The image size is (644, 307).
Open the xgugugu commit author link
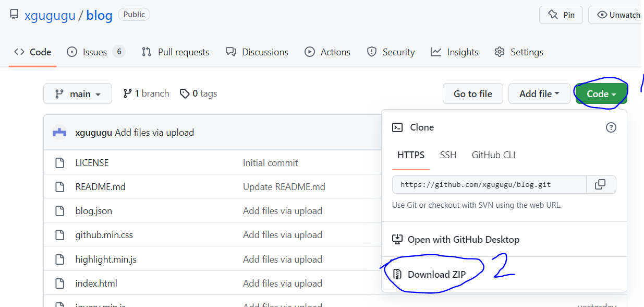[94, 133]
